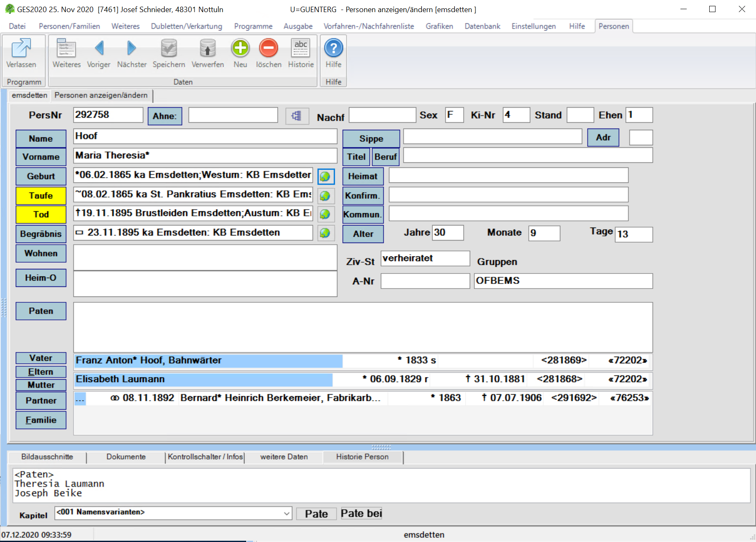Click the Adr button
This screenshot has height=542, width=756.
pos(603,137)
